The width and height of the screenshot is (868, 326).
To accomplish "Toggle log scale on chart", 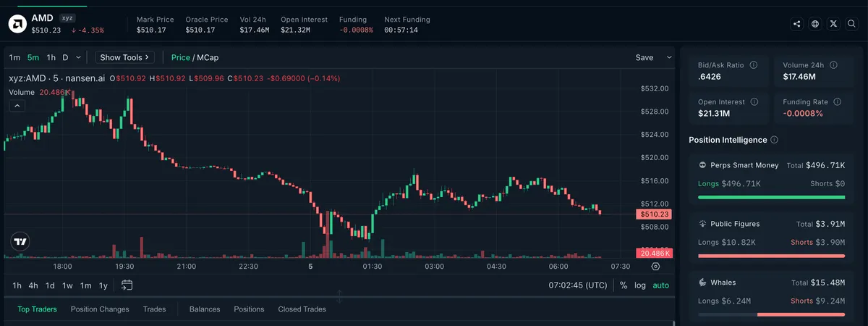I will [x=640, y=285].
